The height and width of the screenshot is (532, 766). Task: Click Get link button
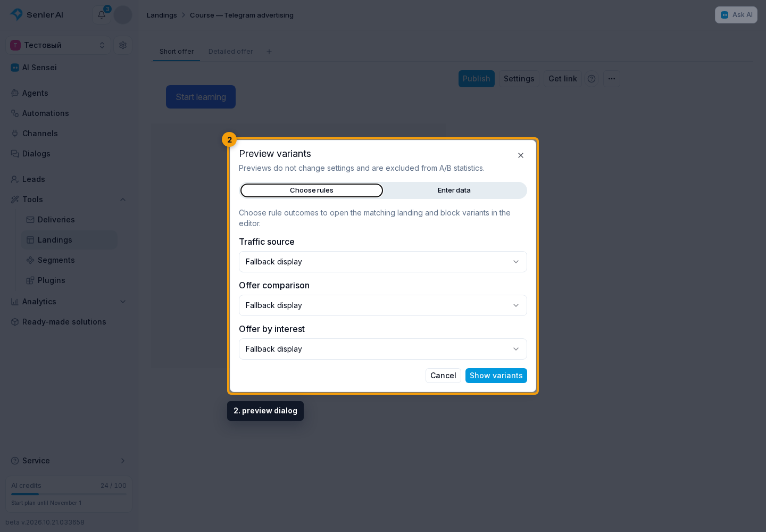[x=563, y=79]
